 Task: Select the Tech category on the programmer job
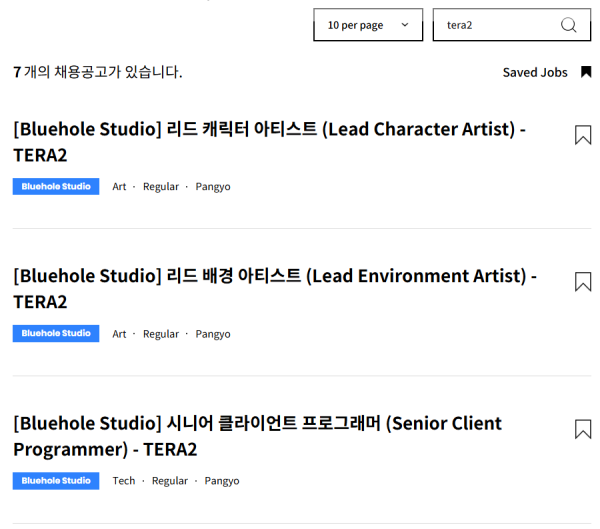coord(124,481)
